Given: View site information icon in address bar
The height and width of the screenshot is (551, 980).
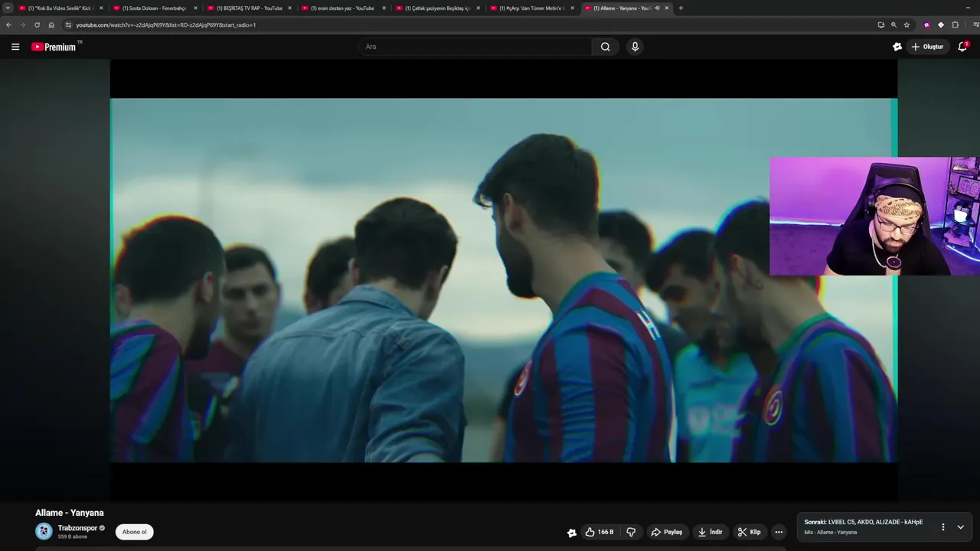Looking at the screenshot, I should pyautogui.click(x=68, y=24).
